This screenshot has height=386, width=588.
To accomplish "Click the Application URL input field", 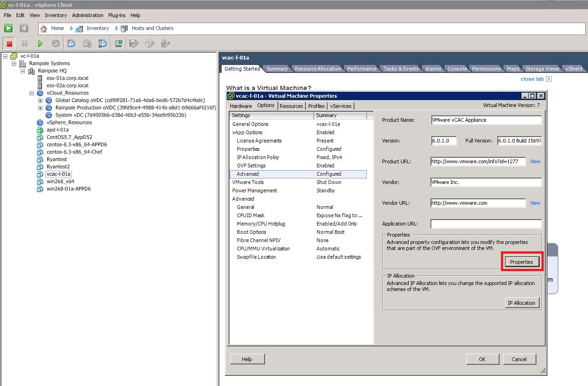I will 486,224.
